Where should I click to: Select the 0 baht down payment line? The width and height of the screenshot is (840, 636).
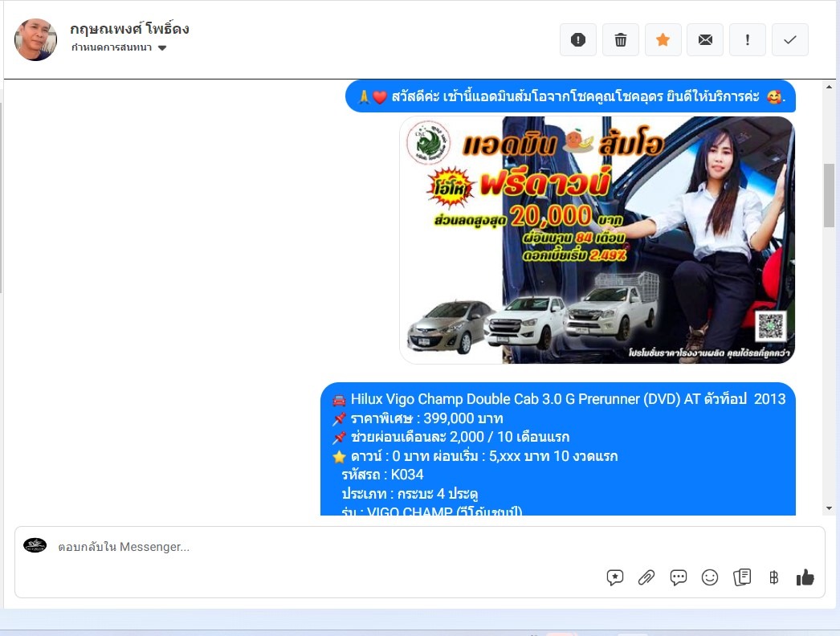[475, 456]
